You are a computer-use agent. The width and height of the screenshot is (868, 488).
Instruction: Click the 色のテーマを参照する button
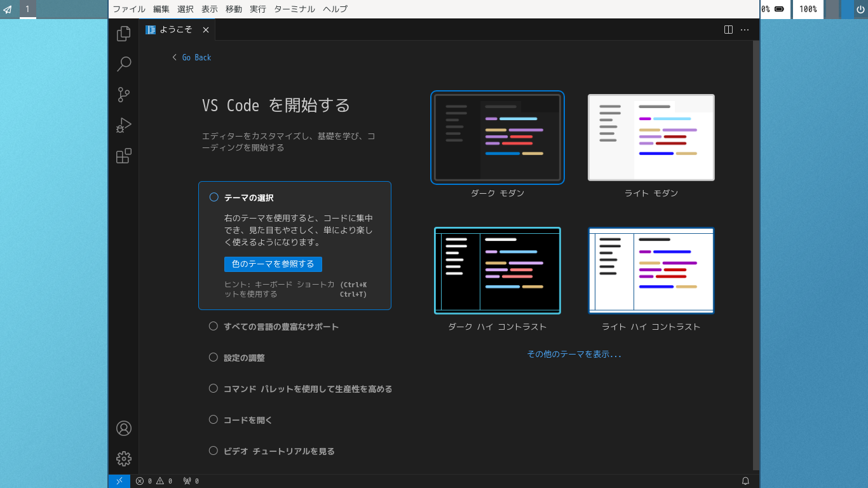pyautogui.click(x=273, y=264)
